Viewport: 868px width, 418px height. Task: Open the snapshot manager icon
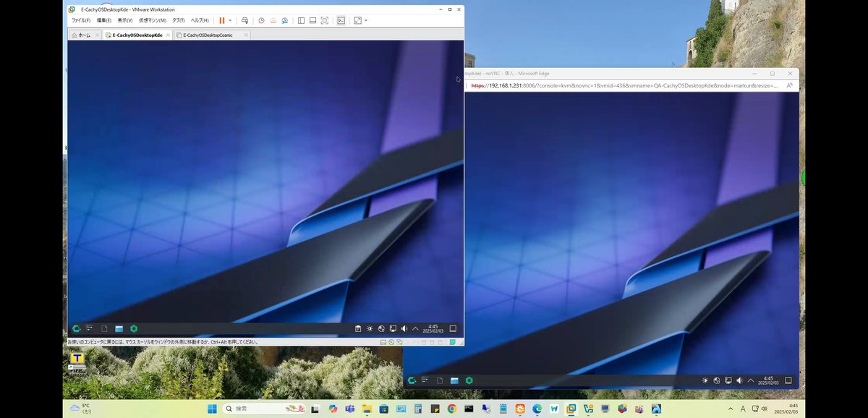coord(285,20)
